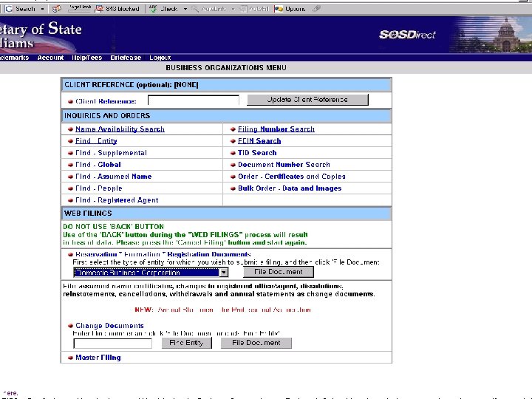The image size is (532, 399).
Task: Open Order - Certificates and Copies
Action: pos(292,177)
